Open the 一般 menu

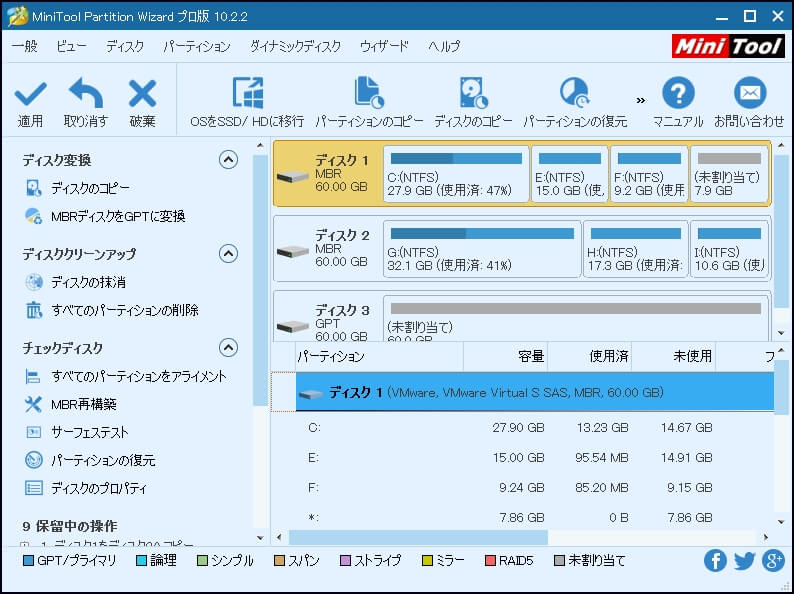point(25,47)
